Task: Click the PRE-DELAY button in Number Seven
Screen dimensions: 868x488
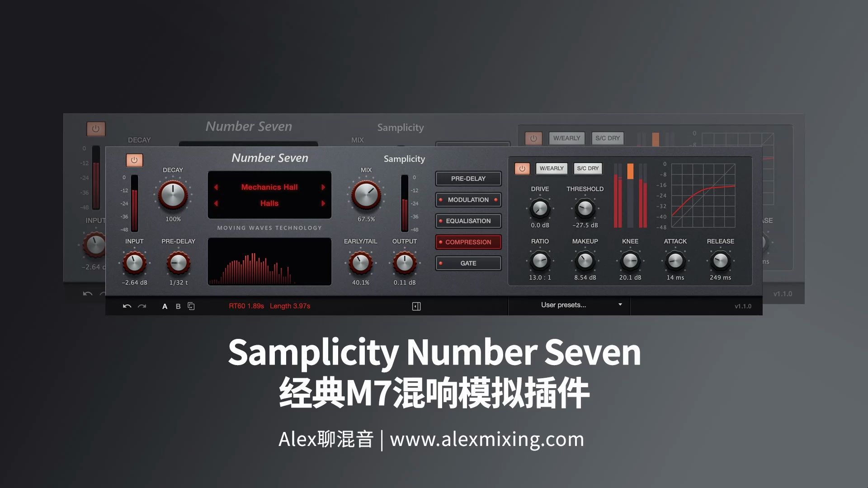Action: coord(468,178)
